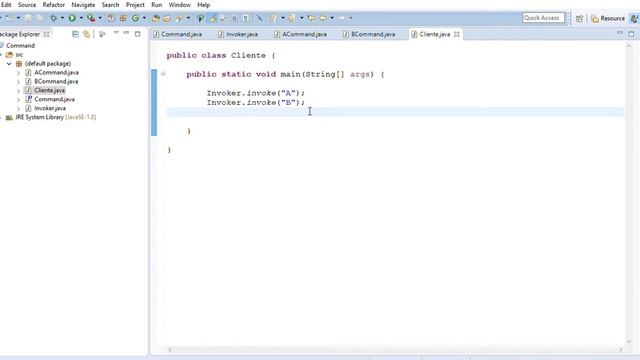
Task: Click the Java perspective icon at far right
Action: (634, 18)
